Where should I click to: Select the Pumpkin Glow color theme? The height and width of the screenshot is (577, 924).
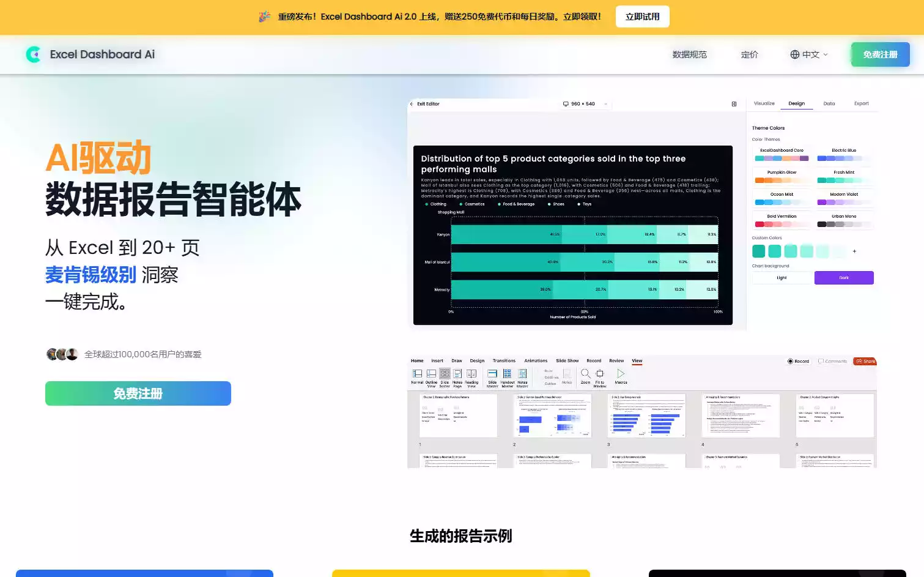click(x=782, y=176)
